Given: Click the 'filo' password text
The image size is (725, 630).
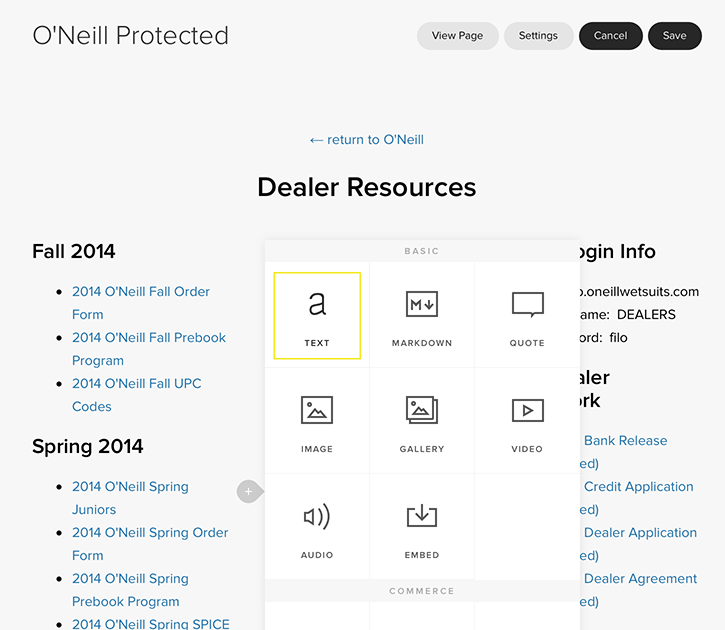Looking at the screenshot, I should 618,338.
